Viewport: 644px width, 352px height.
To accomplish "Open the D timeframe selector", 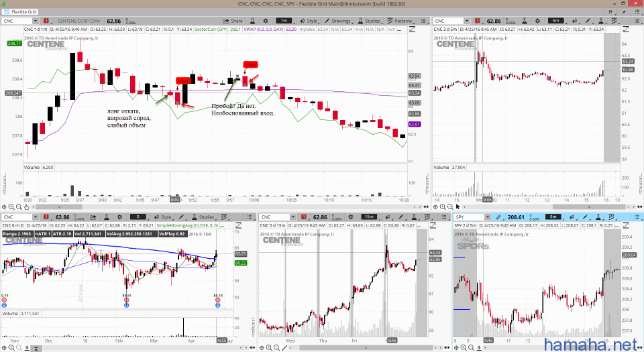I will (138, 217).
